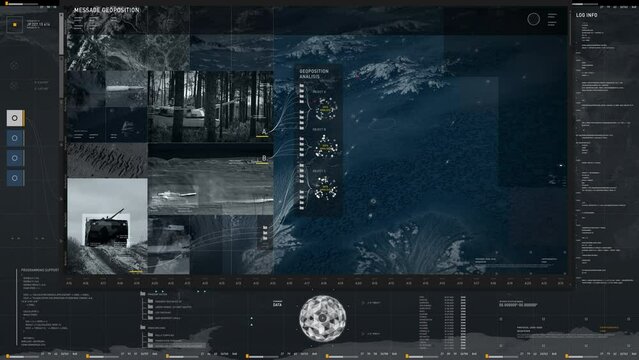The height and width of the screenshot is (360, 639).
Task: Select the Object C data cluster
Action: pos(326,188)
